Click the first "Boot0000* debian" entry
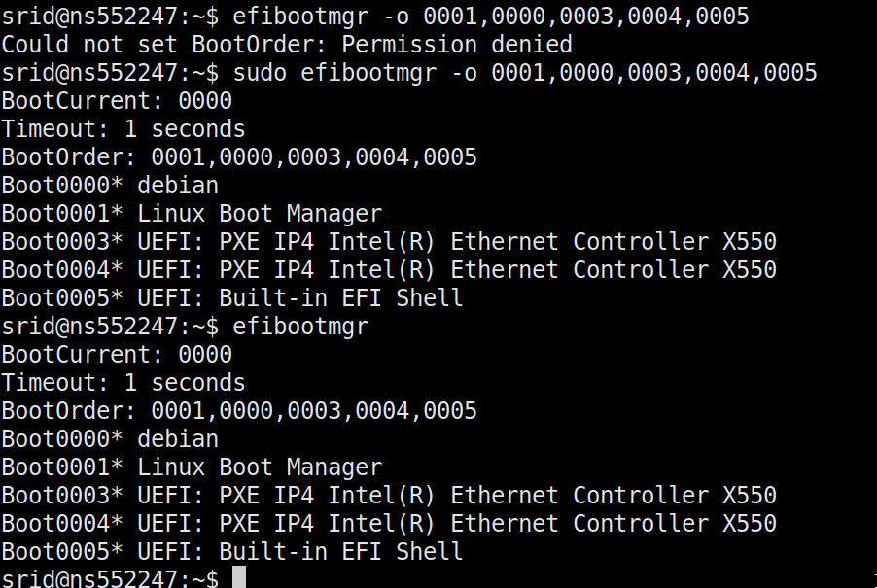The image size is (877, 588). 110,186
